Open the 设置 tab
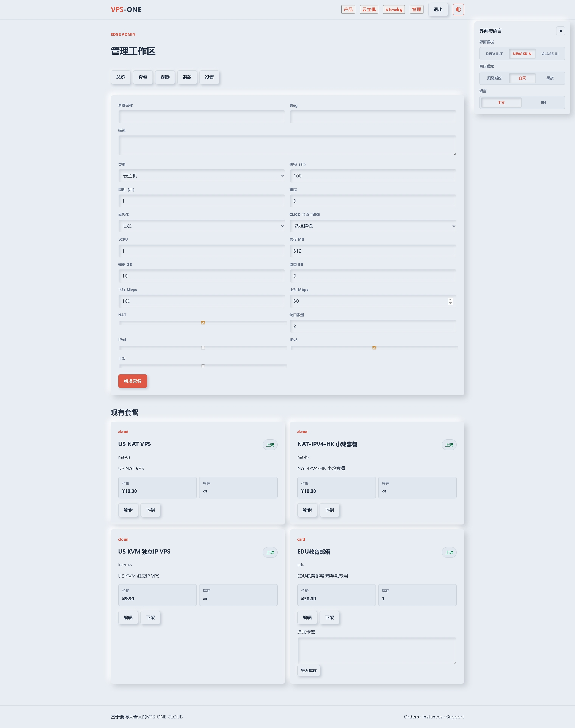The height and width of the screenshot is (728, 575). 209,77
